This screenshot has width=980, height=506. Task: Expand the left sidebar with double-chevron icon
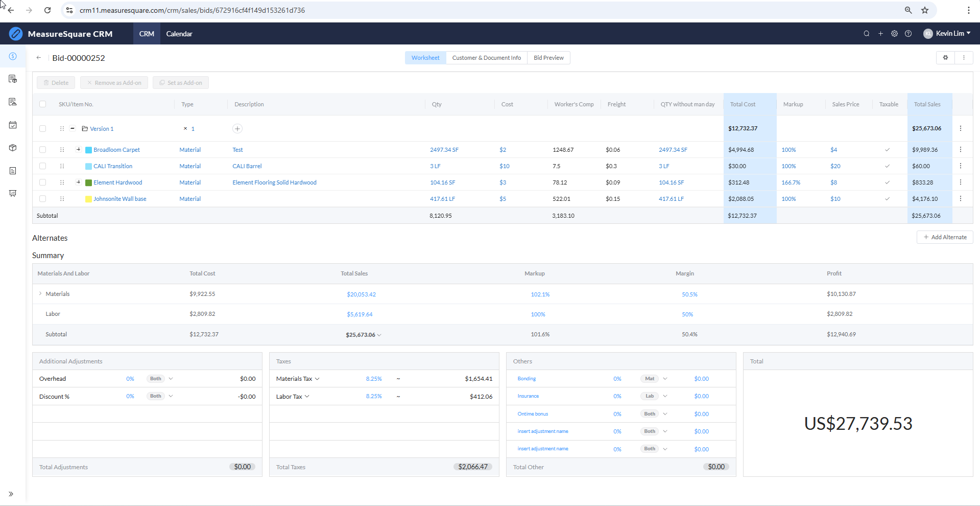11,494
